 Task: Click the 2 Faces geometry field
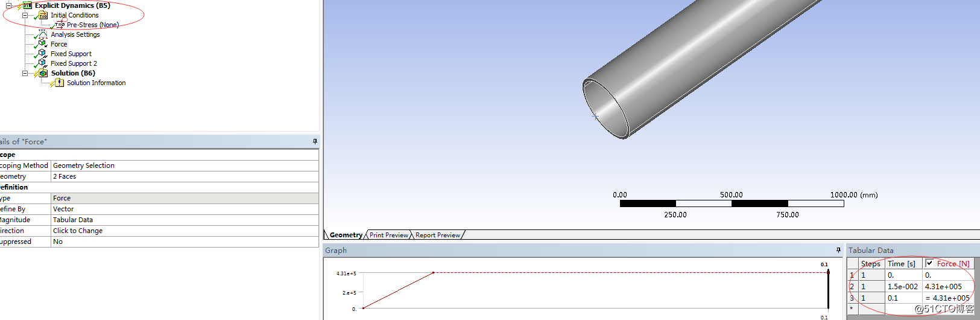pyautogui.click(x=185, y=176)
